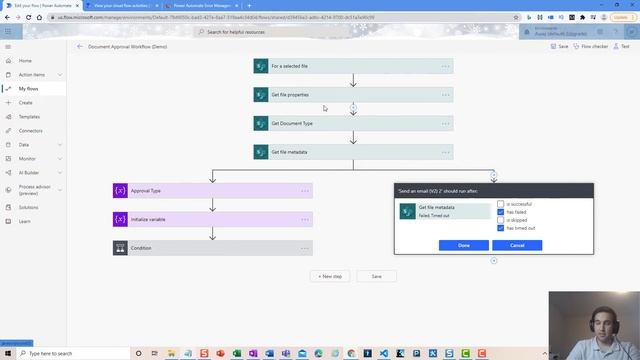Expand the AI Builder section chevron
The width and height of the screenshot is (640, 360).
pos(60,173)
